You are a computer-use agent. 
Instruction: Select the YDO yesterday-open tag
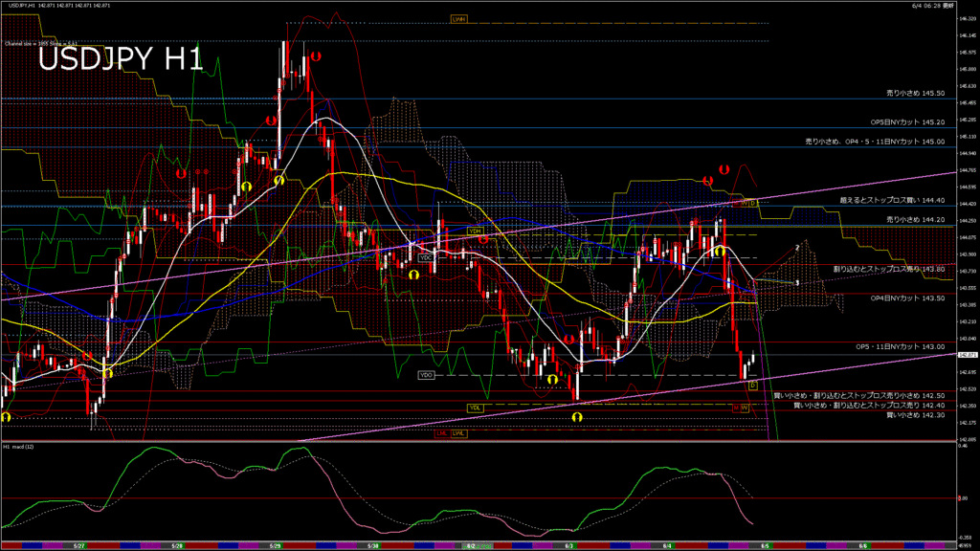click(x=426, y=375)
